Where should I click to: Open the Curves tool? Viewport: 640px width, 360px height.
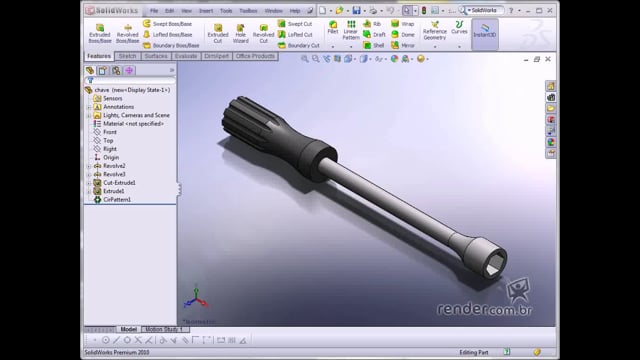click(459, 28)
